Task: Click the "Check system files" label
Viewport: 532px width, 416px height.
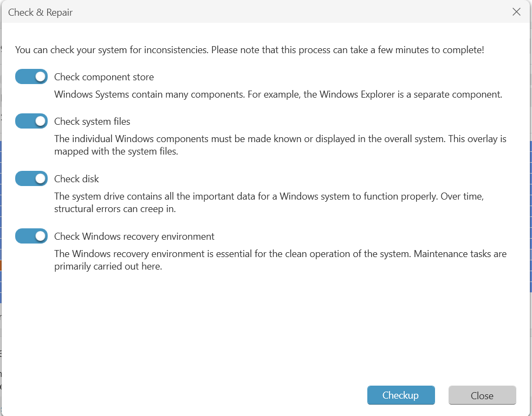Action: coord(92,121)
